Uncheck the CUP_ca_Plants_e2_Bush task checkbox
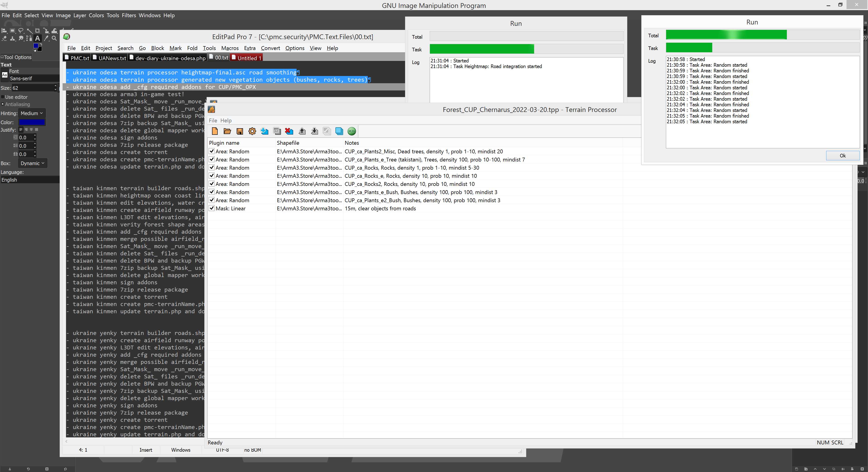Screen dimensions: 868x472 click(x=212, y=200)
